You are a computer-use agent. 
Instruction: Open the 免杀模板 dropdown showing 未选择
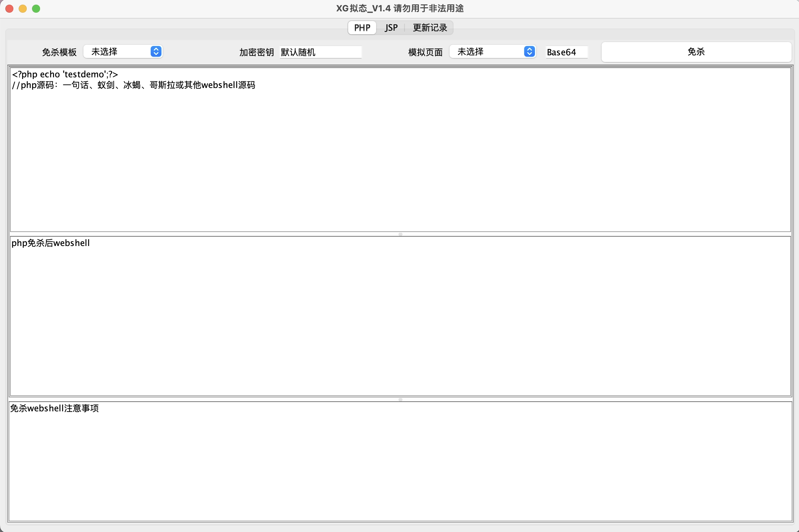pyautogui.click(x=117, y=52)
